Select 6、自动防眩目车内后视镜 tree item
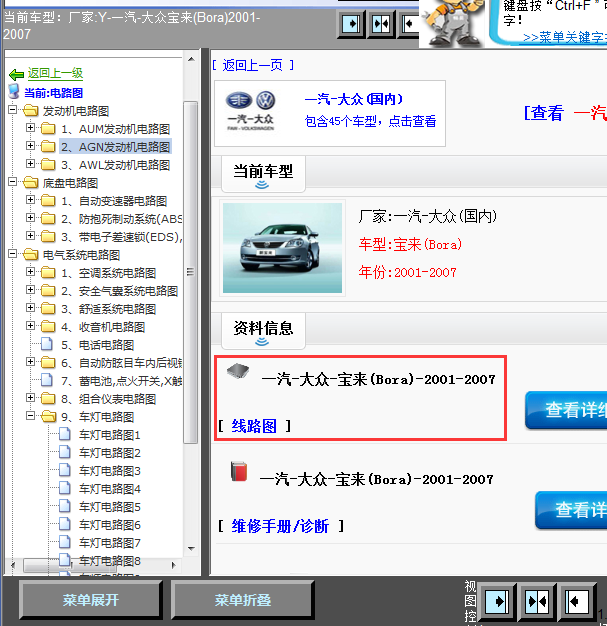This screenshot has height=626, width=607. tap(121, 363)
